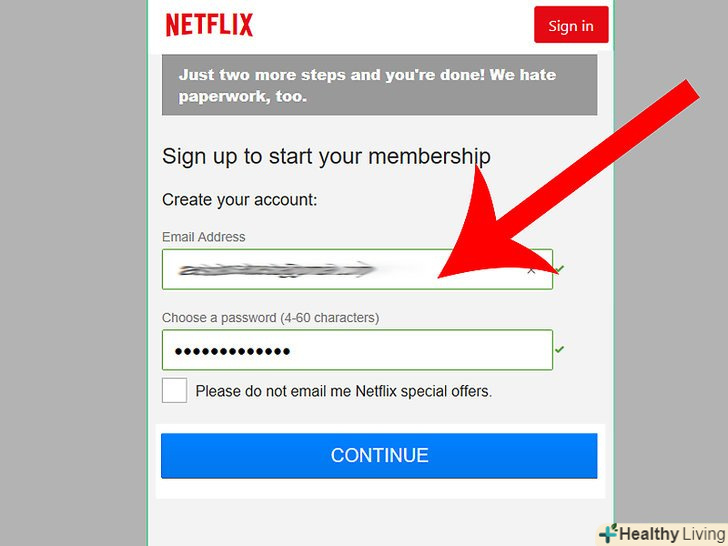728x546 pixels.
Task: Focus the password input field
Action: click(357, 350)
